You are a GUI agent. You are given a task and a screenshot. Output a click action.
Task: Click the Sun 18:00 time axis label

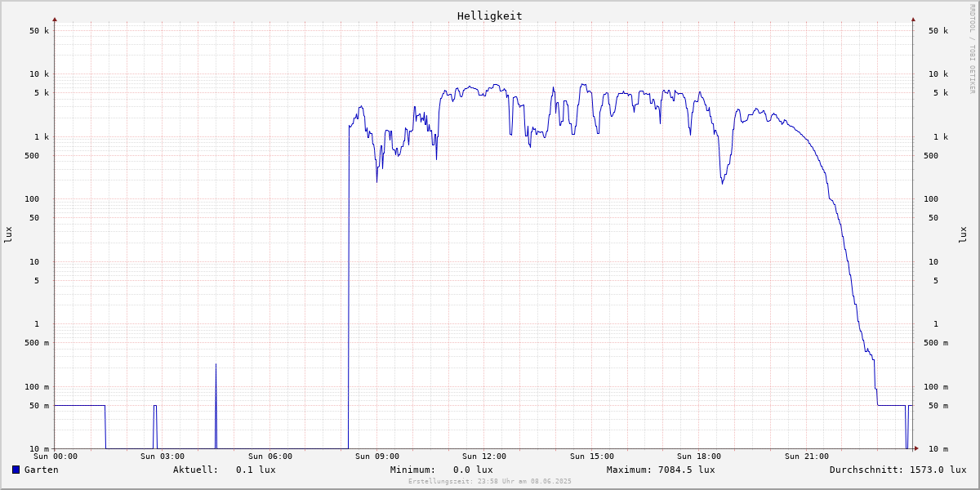[x=699, y=457]
